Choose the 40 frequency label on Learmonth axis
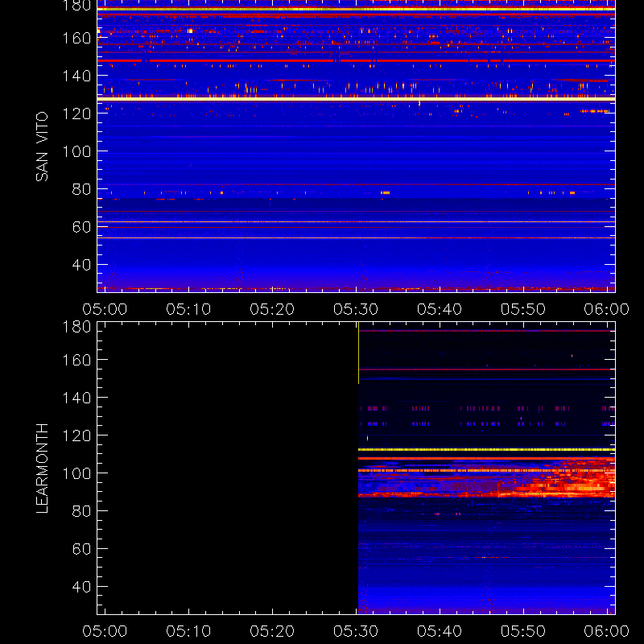This screenshot has height=644, width=644. point(81,587)
